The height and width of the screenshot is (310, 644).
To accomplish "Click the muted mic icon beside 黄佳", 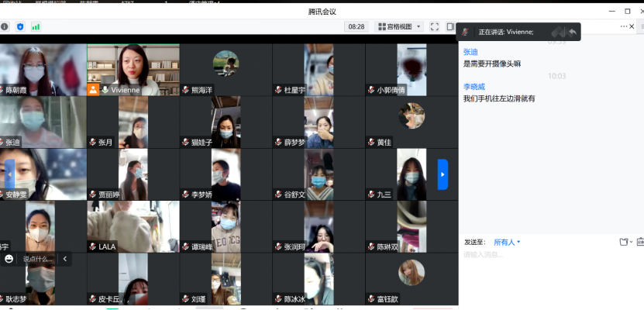I will pos(371,143).
